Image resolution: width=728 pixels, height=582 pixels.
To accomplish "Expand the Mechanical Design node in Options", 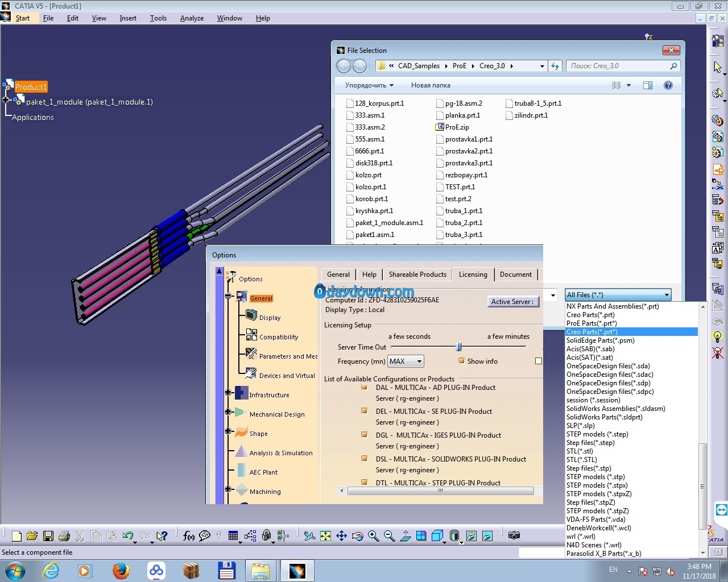I will point(228,411).
